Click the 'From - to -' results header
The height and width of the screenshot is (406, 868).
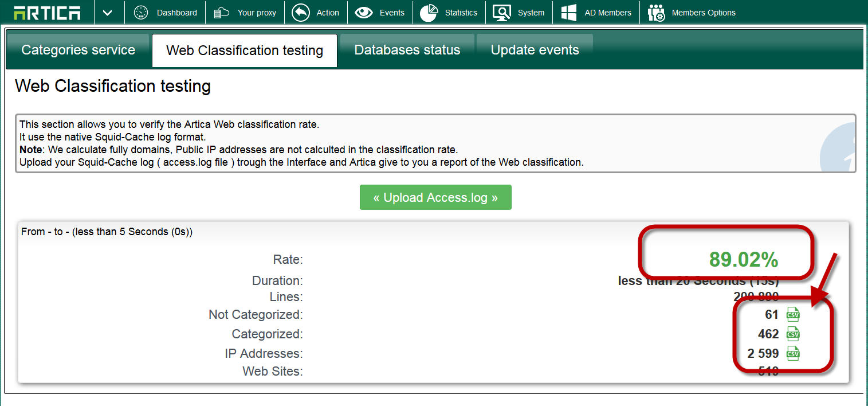107,232
